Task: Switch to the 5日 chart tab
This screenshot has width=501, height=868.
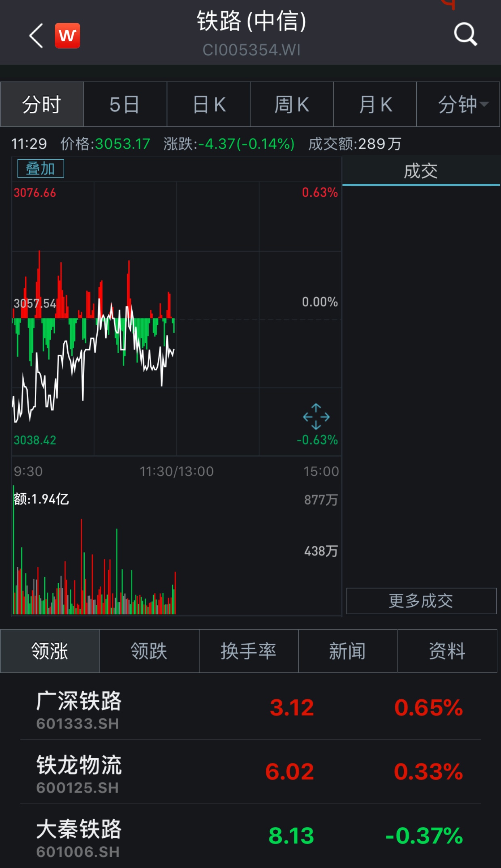Action: point(125,104)
